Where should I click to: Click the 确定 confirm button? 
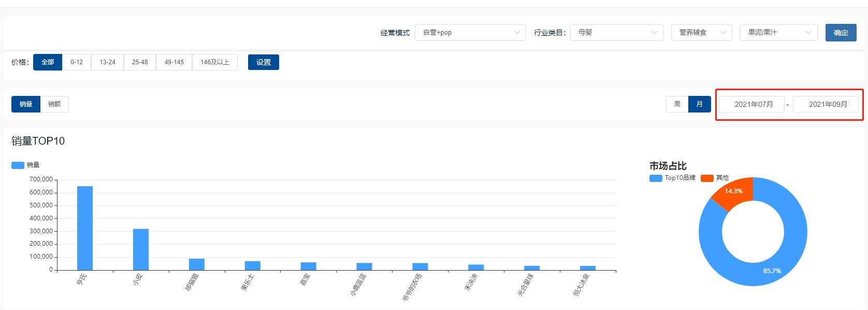pos(841,33)
